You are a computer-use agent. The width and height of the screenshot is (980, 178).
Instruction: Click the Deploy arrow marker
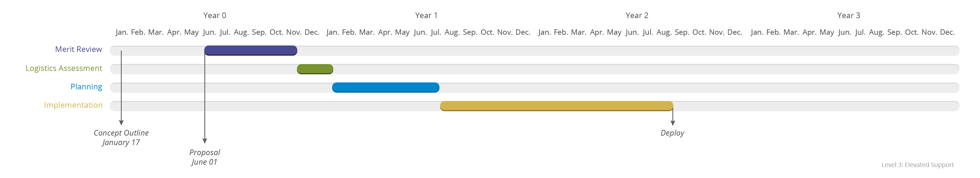[x=673, y=123]
